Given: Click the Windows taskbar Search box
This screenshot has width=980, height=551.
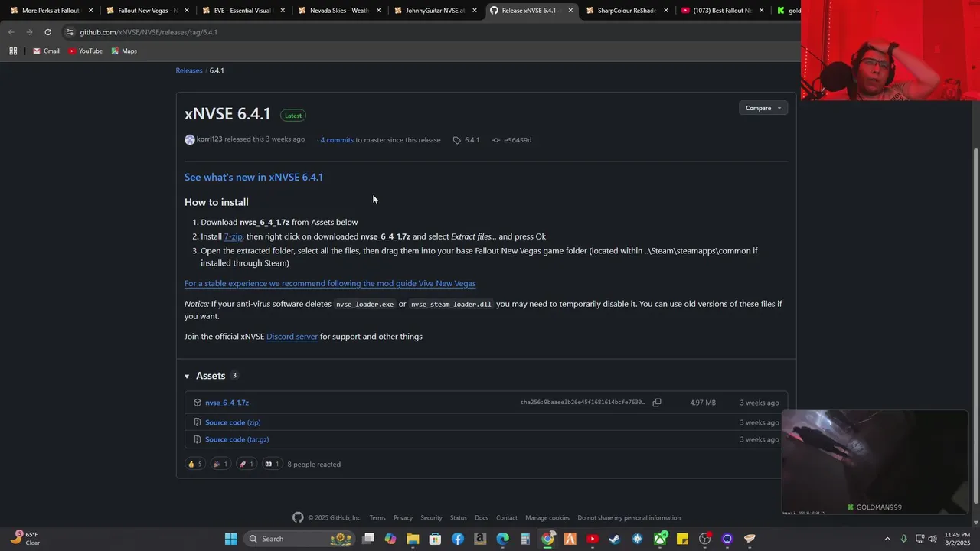Looking at the screenshot, I should click(x=299, y=539).
